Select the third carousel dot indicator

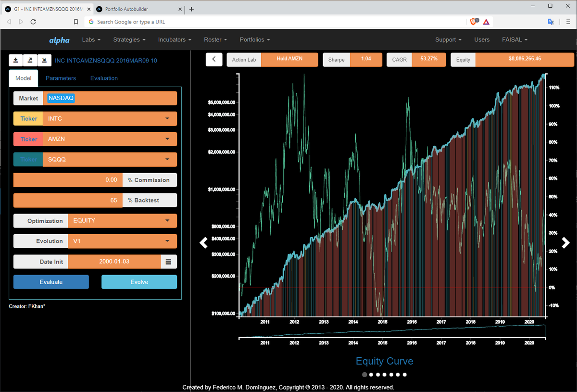pyautogui.click(x=378, y=374)
